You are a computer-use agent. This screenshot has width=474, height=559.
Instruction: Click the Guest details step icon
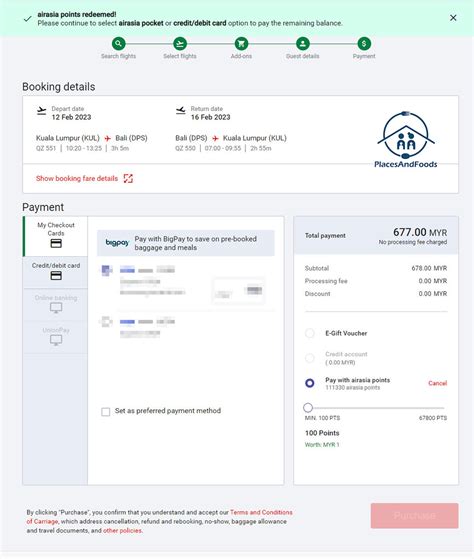pos(303,44)
